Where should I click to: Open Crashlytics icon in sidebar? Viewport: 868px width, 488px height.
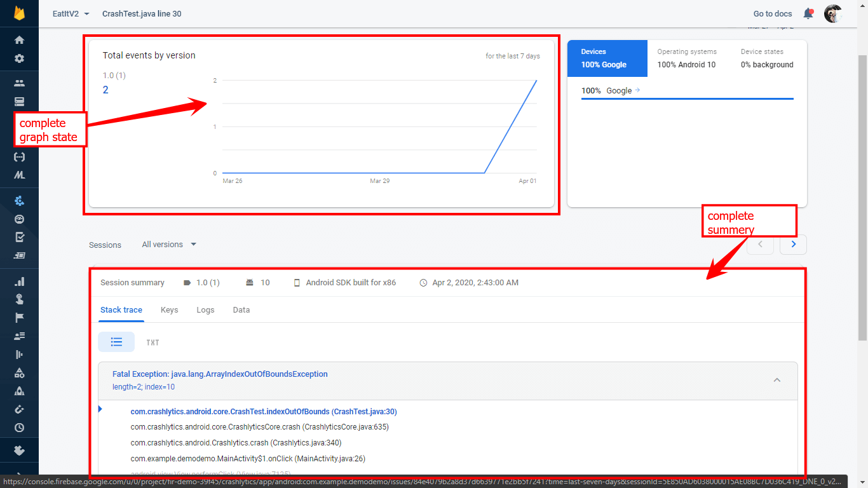click(19, 201)
